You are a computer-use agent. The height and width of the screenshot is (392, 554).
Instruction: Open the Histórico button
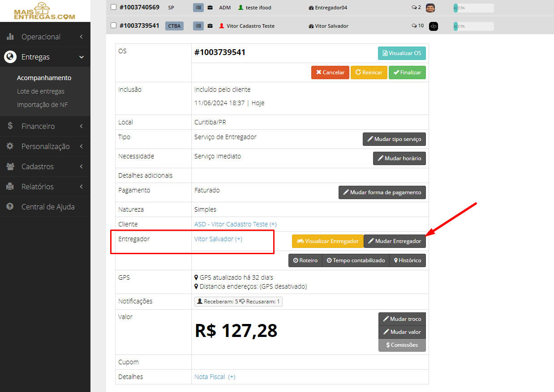(408, 260)
